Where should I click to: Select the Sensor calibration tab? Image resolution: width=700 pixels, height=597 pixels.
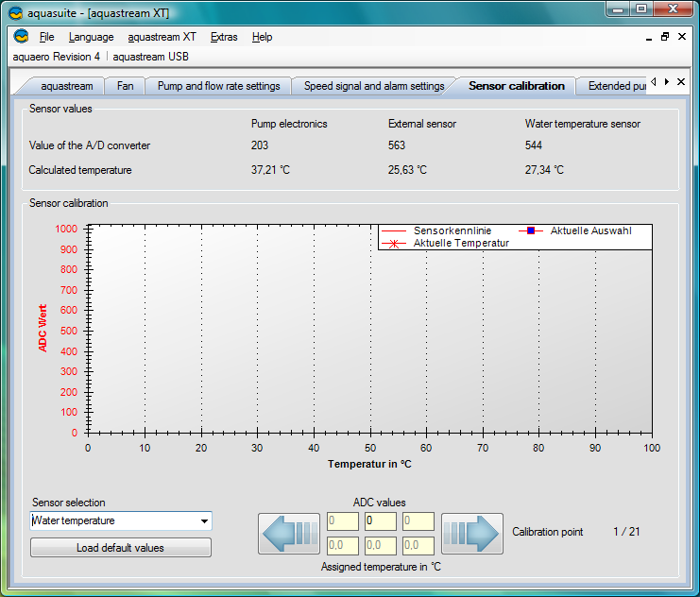[x=517, y=86]
